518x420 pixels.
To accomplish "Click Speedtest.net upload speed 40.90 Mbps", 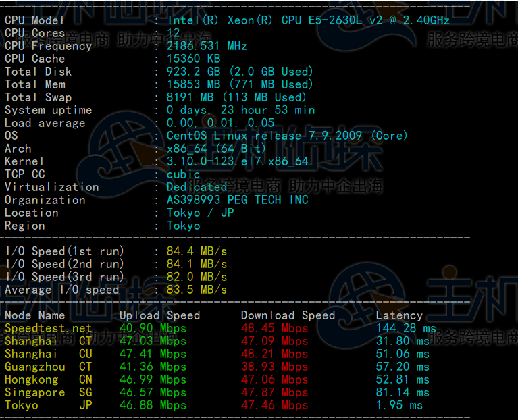I will 153,329.
